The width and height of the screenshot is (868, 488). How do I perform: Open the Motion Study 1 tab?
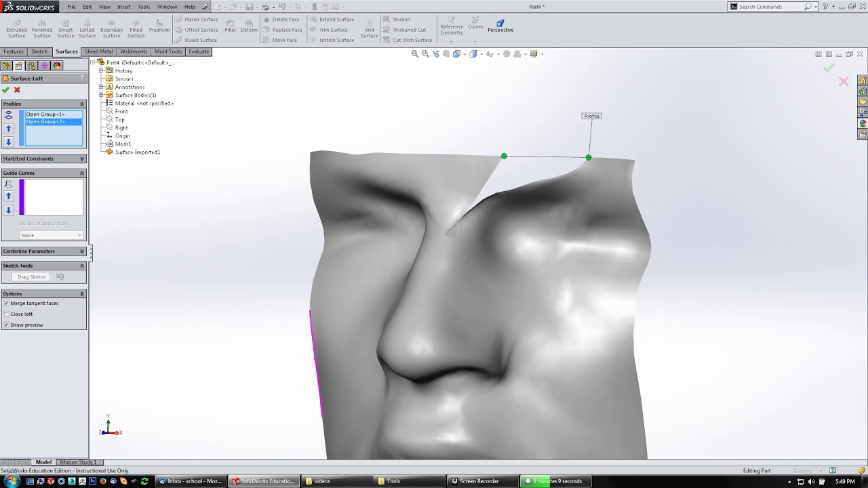(x=77, y=462)
